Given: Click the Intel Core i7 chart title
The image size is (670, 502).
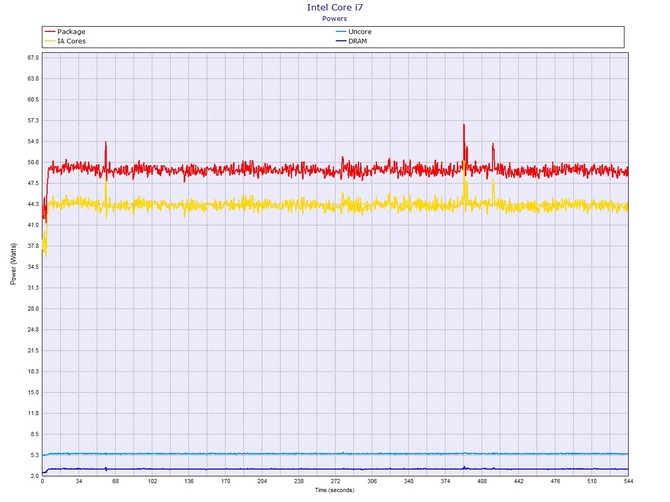Looking at the screenshot, I should coord(335,7).
